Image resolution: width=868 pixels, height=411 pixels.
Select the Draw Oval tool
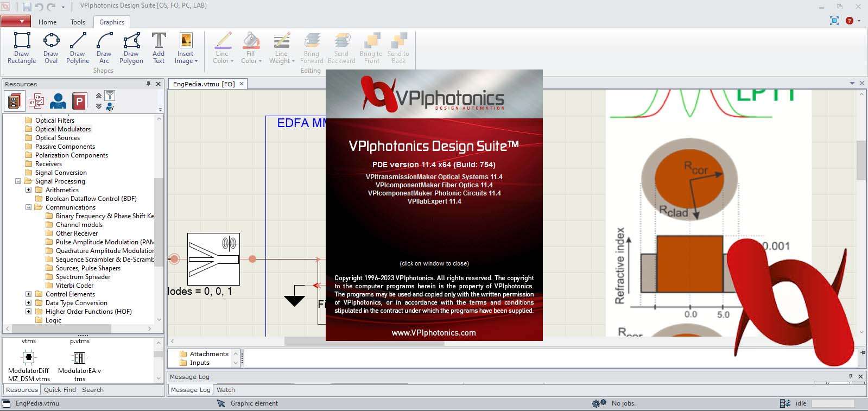point(51,48)
